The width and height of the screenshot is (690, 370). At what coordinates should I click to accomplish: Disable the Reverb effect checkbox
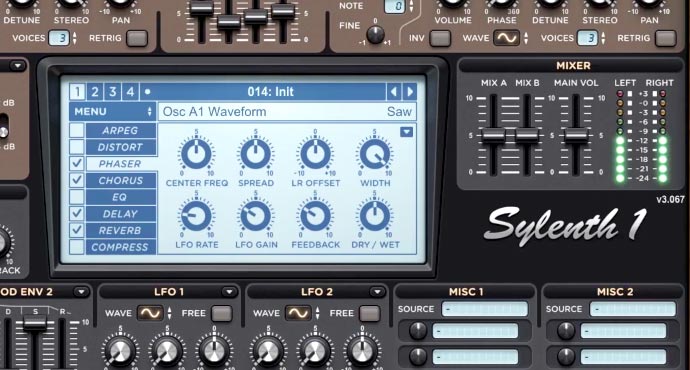point(77,230)
